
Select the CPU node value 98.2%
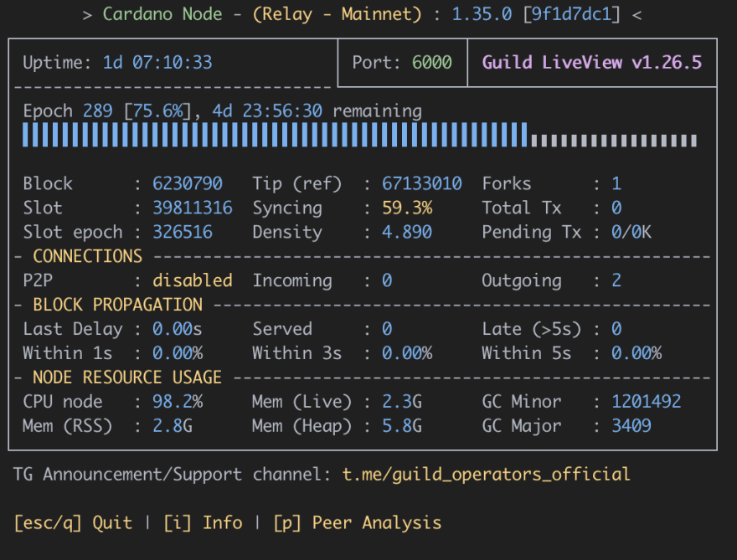click(178, 402)
